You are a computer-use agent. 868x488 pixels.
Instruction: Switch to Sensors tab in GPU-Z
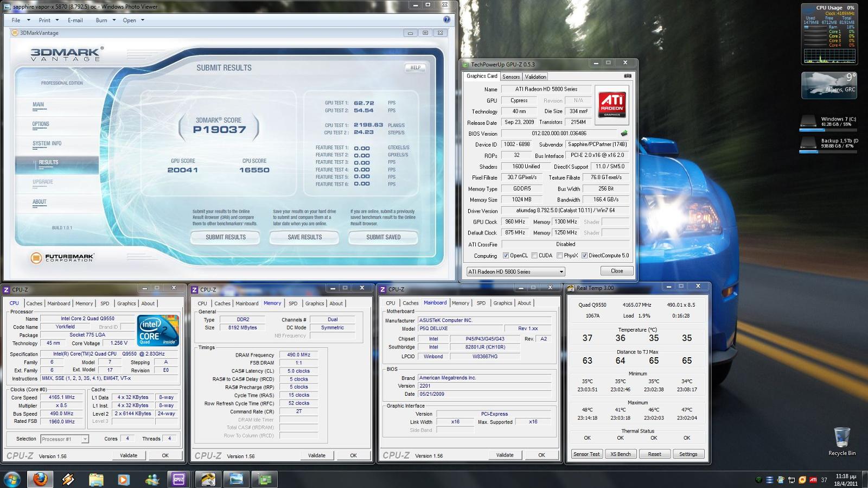click(511, 77)
